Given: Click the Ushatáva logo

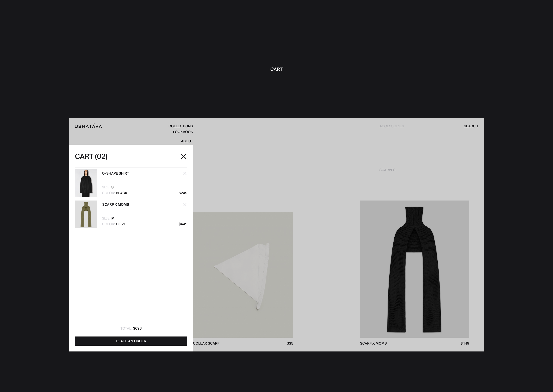Looking at the screenshot, I should click(x=88, y=126).
